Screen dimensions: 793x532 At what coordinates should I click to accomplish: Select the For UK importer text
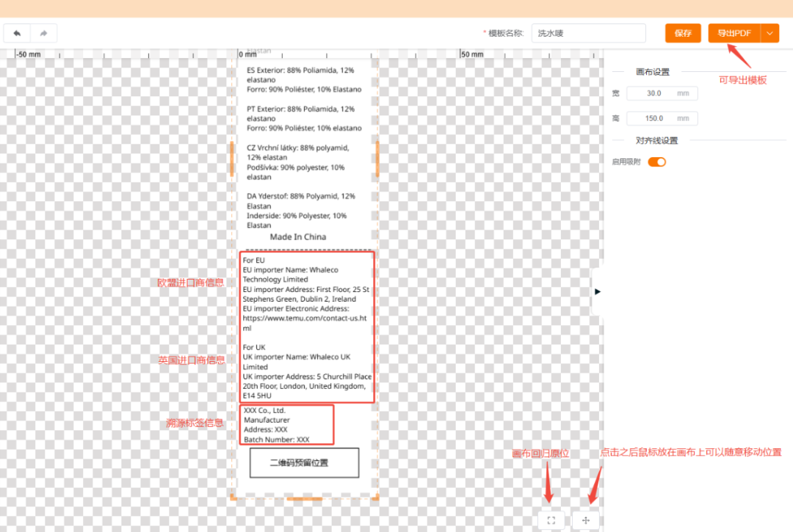[307, 371]
